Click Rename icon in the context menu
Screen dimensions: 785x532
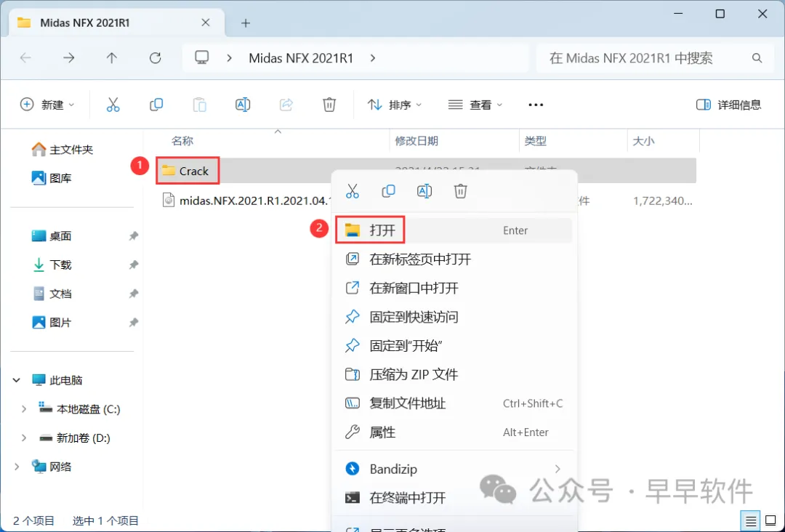pyautogui.click(x=424, y=190)
